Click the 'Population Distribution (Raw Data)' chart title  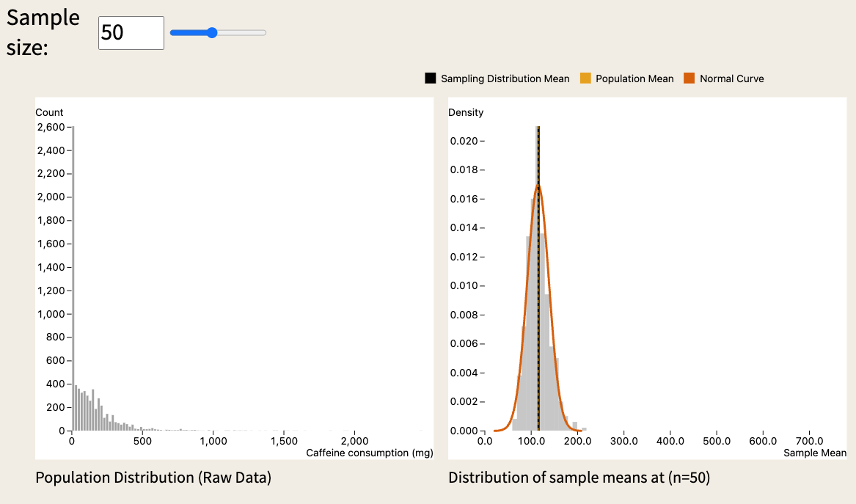(x=153, y=478)
